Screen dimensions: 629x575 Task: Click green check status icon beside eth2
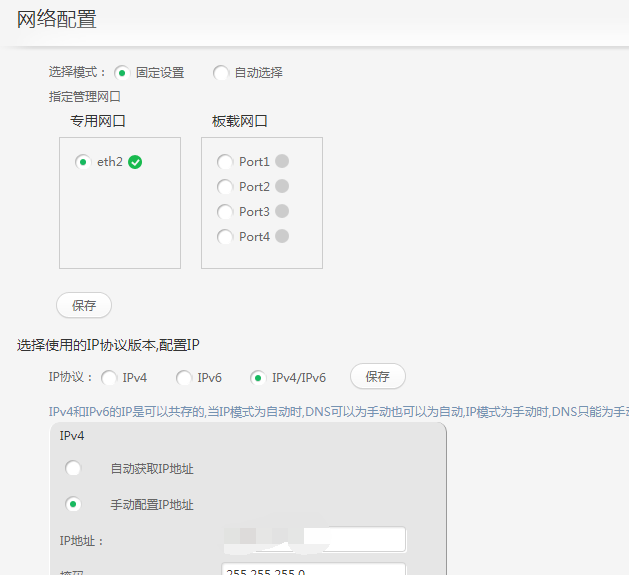click(x=135, y=162)
